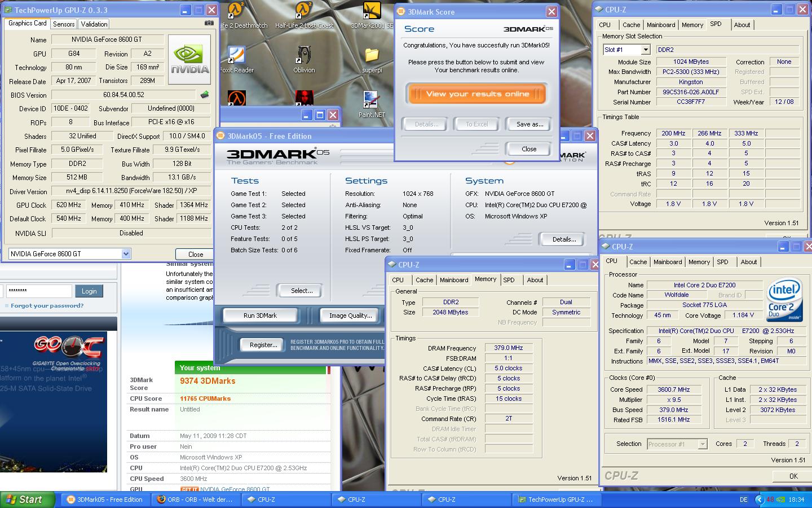Click View your results online button
812x508 pixels.
point(476,94)
